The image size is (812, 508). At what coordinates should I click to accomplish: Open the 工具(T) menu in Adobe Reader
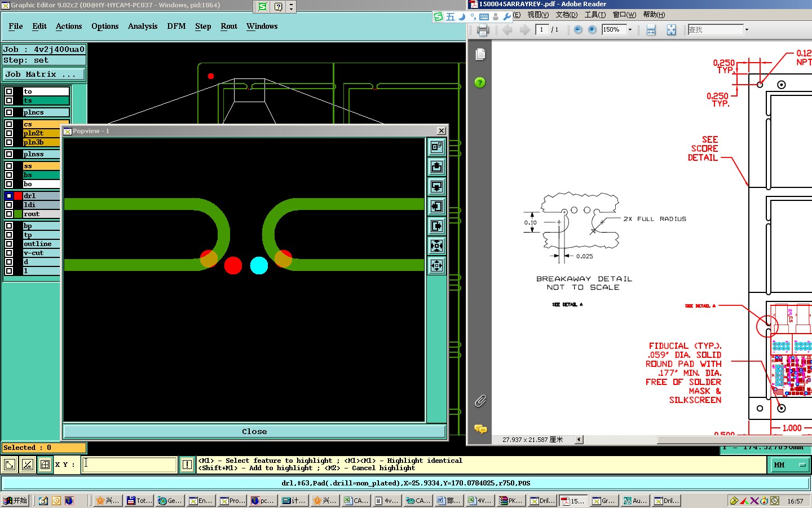click(x=595, y=15)
